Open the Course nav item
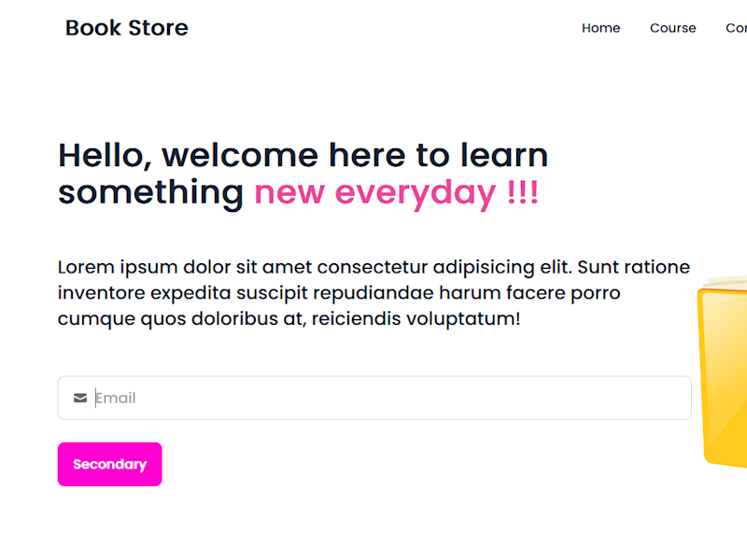The height and width of the screenshot is (560, 747). click(x=672, y=28)
